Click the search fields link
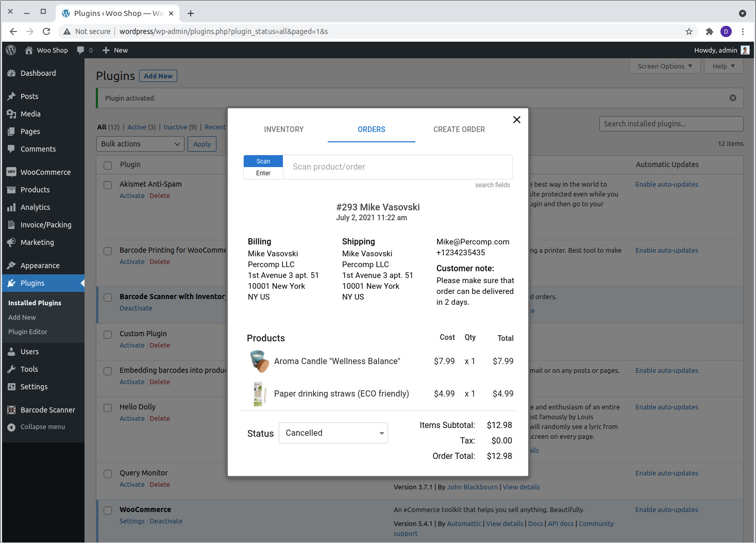 point(493,185)
